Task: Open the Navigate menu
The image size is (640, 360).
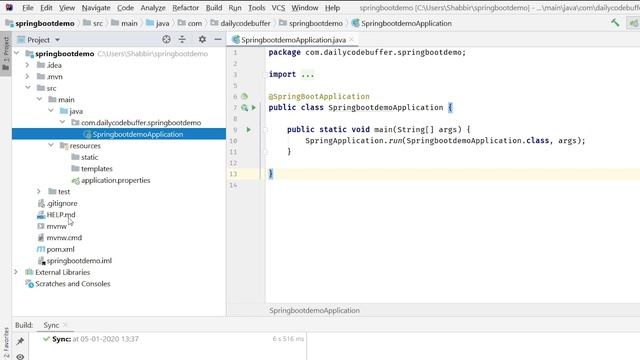Action: click(96, 8)
